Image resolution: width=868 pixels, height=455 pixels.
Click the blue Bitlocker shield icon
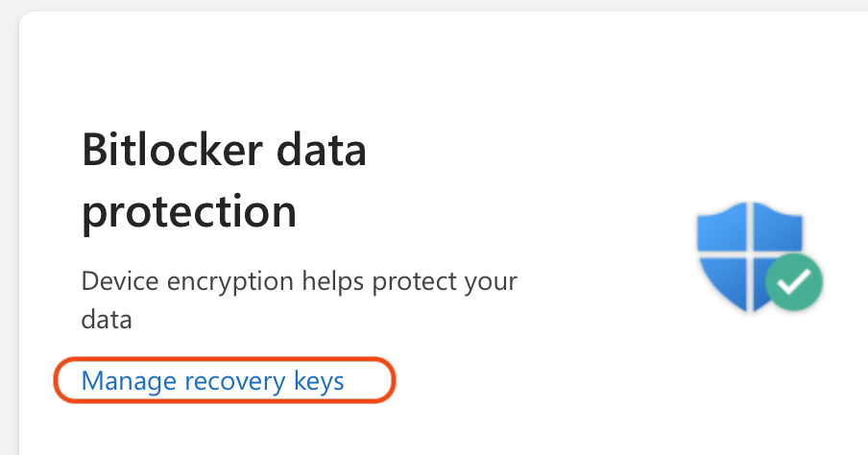point(744,254)
